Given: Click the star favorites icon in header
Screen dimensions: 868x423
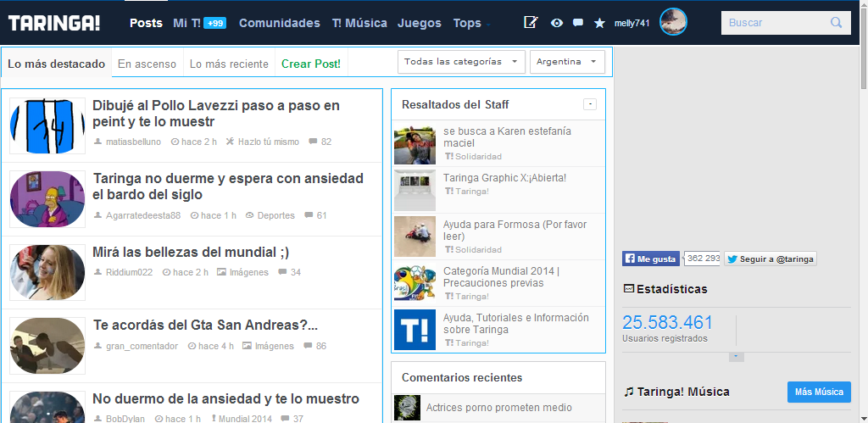Looking at the screenshot, I should pyautogui.click(x=599, y=23).
